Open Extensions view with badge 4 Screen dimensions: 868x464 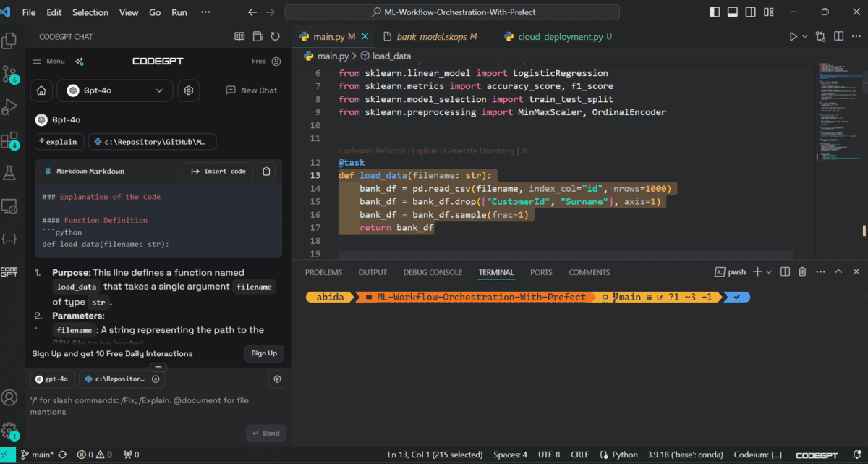9,140
